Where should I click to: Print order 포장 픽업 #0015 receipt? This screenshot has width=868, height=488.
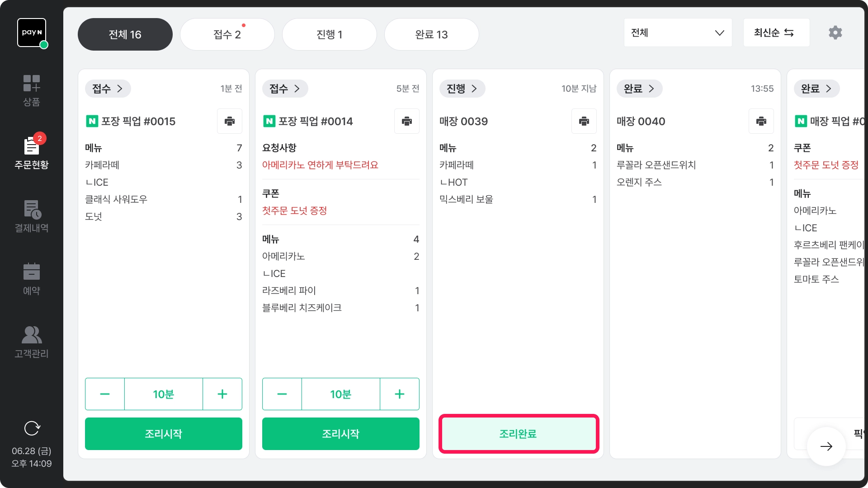coord(230,121)
